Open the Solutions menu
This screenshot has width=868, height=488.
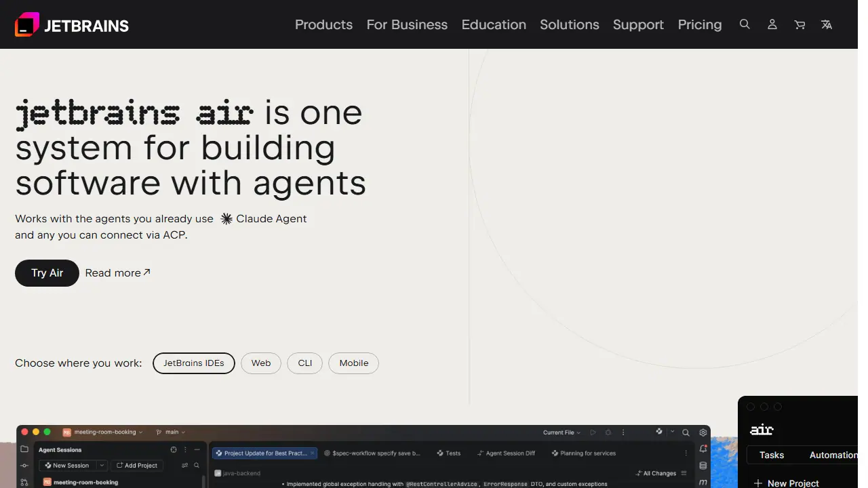[570, 24]
